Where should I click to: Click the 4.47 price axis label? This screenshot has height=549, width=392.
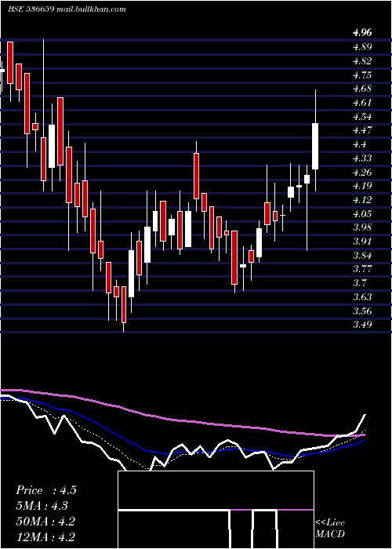(362, 130)
